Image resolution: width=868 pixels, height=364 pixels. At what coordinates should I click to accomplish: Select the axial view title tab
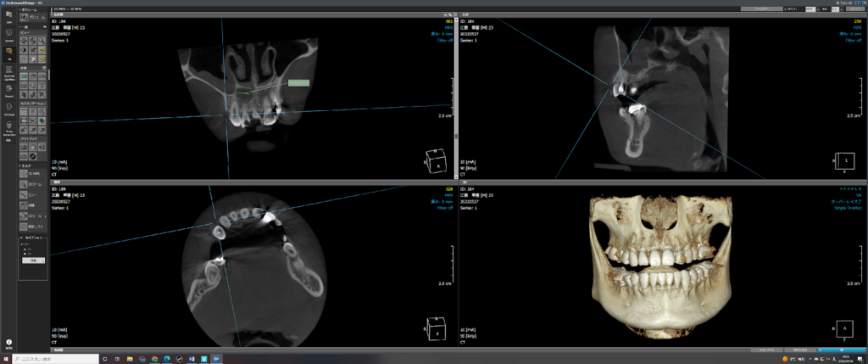tap(58, 181)
